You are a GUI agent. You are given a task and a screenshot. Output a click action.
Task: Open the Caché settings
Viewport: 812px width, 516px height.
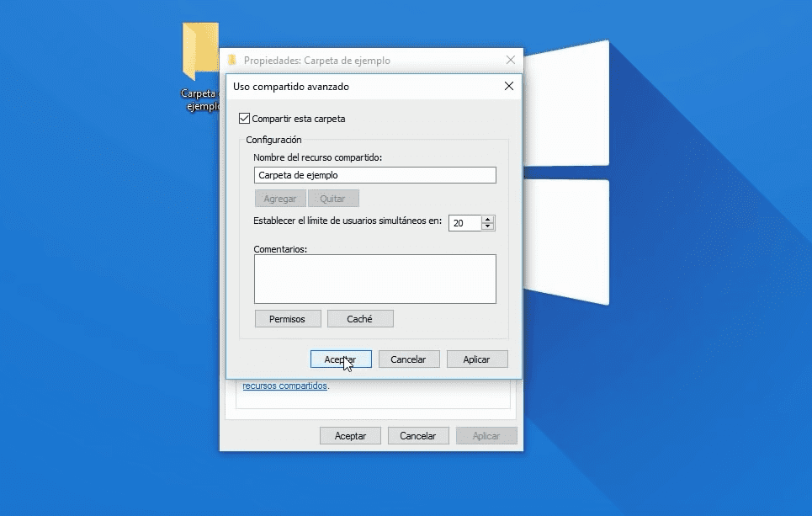359,319
